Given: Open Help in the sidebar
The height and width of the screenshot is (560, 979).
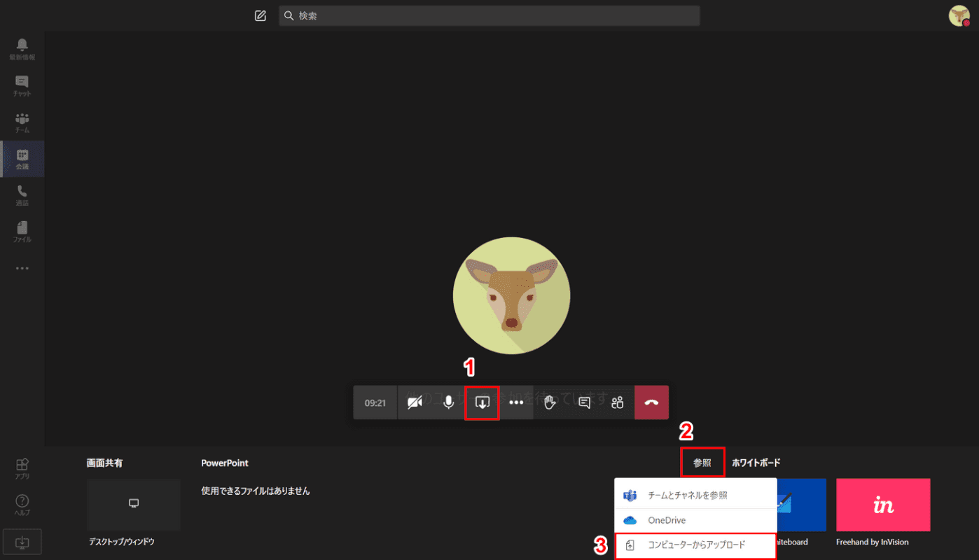Looking at the screenshot, I should pyautogui.click(x=22, y=505).
